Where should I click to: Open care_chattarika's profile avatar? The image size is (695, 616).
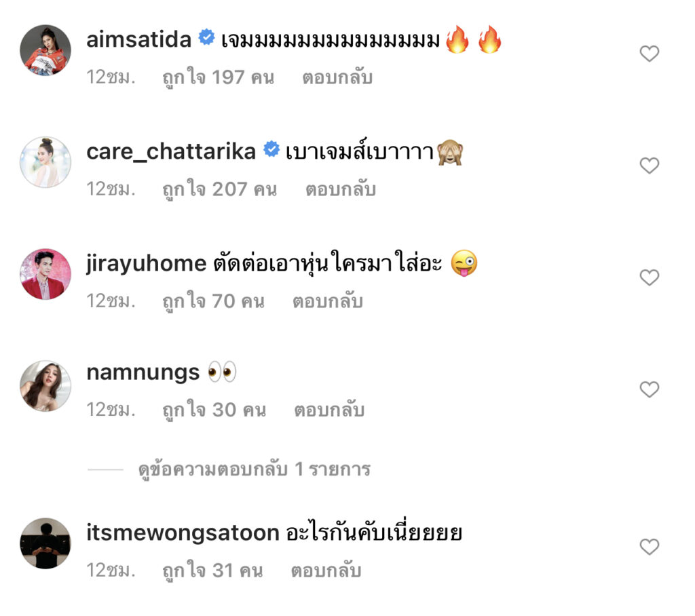click(45, 162)
